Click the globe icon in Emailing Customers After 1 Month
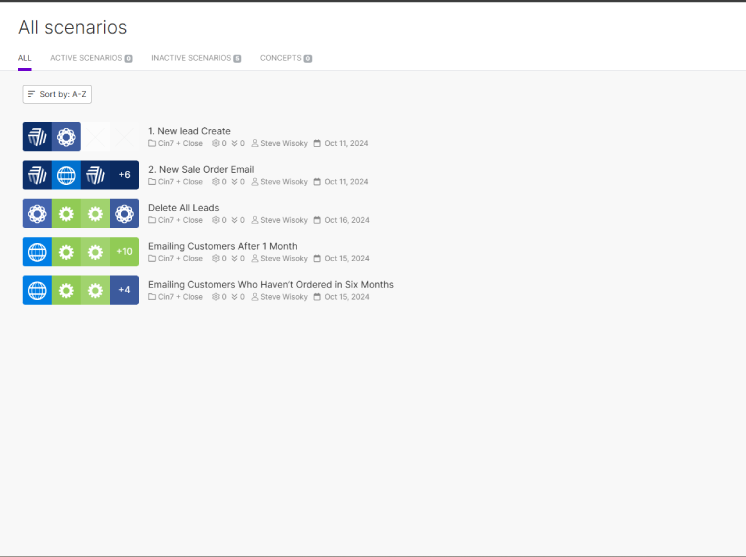 37,251
